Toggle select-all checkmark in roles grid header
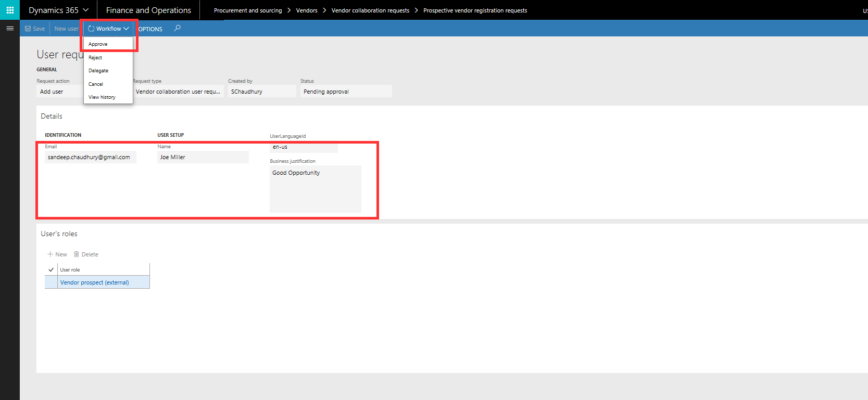The height and width of the screenshot is (400, 868). [51, 269]
